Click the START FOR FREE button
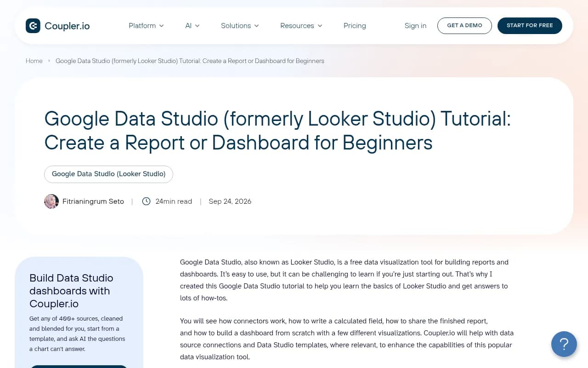 coord(530,26)
